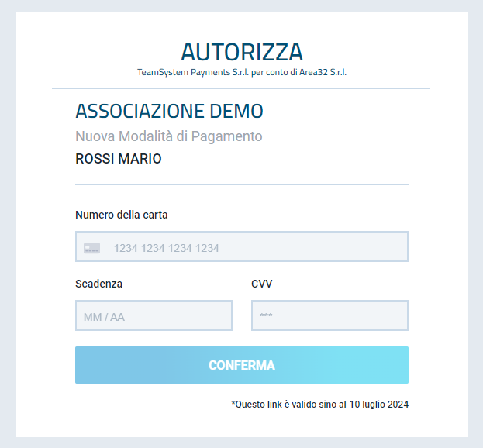Click the TeamSystem Payments S.r.l. subtitle text

tap(242, 72)
